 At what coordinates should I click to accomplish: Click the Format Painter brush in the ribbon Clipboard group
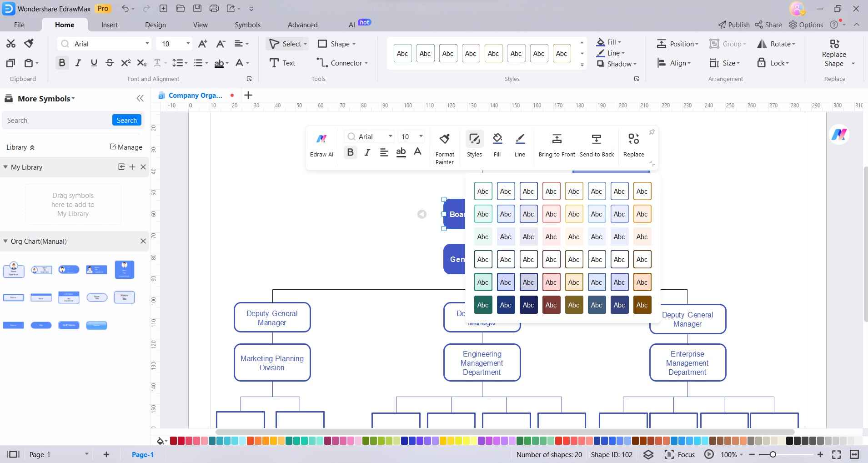[x=29, y=43]
